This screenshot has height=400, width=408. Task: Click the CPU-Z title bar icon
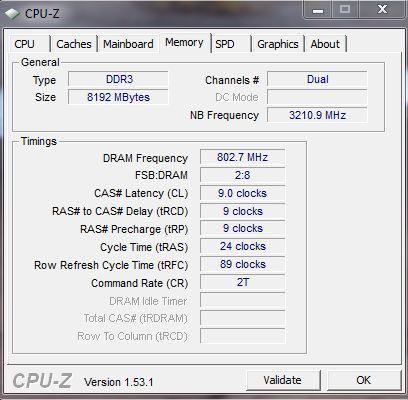(x=12, y=14)
